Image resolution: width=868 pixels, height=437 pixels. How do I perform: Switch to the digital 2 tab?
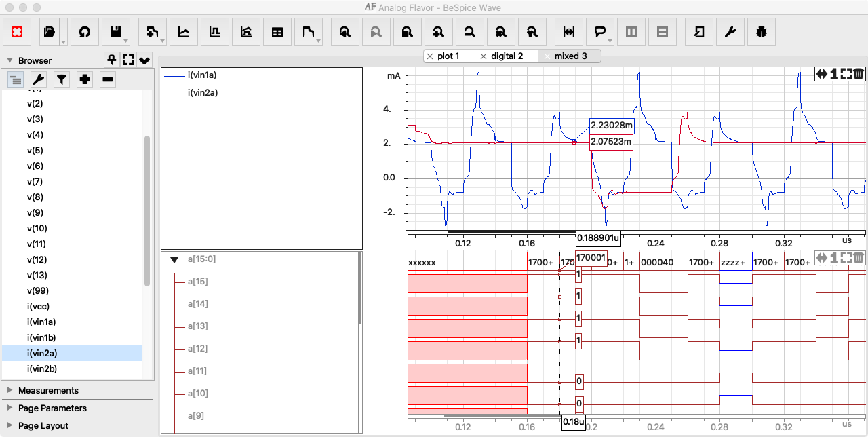pyautogui.click(x=507, y=56)
